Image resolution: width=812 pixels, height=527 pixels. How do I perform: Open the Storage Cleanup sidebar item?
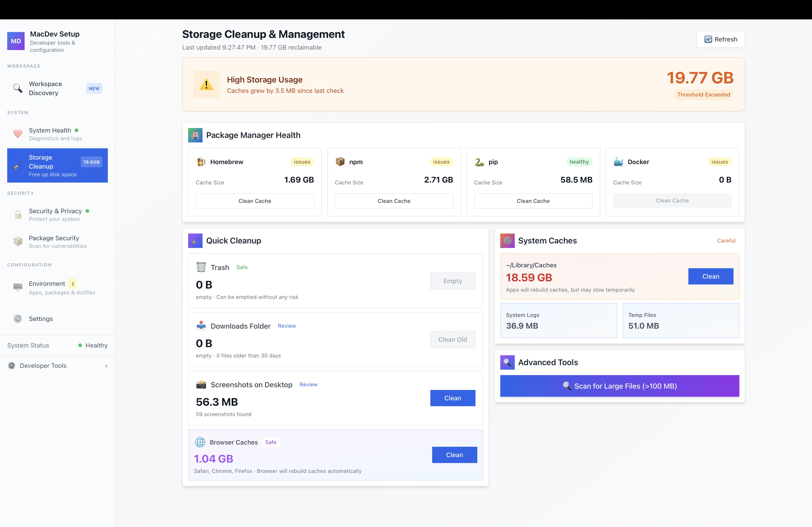57,165
